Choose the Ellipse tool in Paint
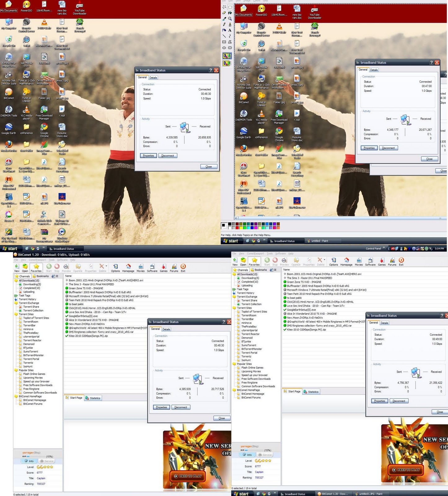The image size is (448, 496). [224, 48]
